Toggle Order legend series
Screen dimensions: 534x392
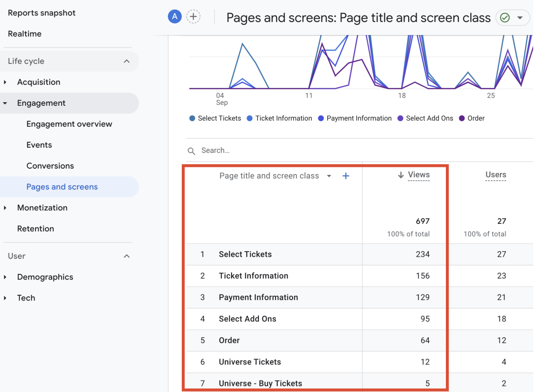(472, 119)
